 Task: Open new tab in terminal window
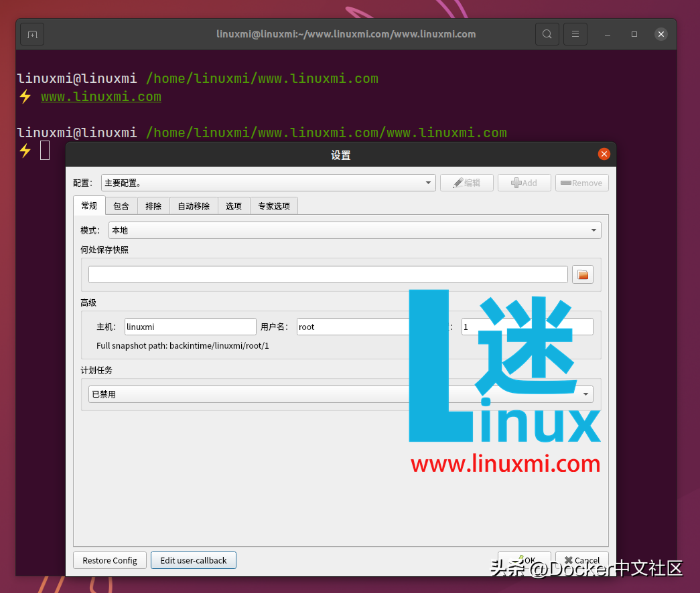click(x=32, y=34)
